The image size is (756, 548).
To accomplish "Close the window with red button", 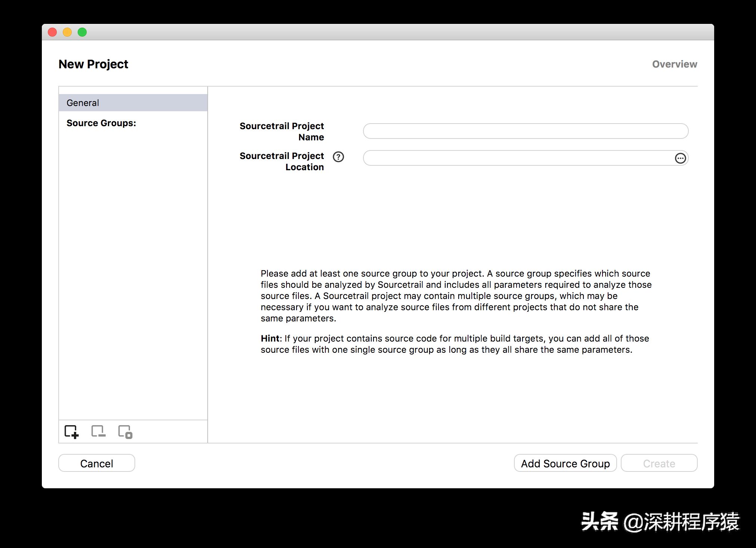I will (x=53, y=32).
